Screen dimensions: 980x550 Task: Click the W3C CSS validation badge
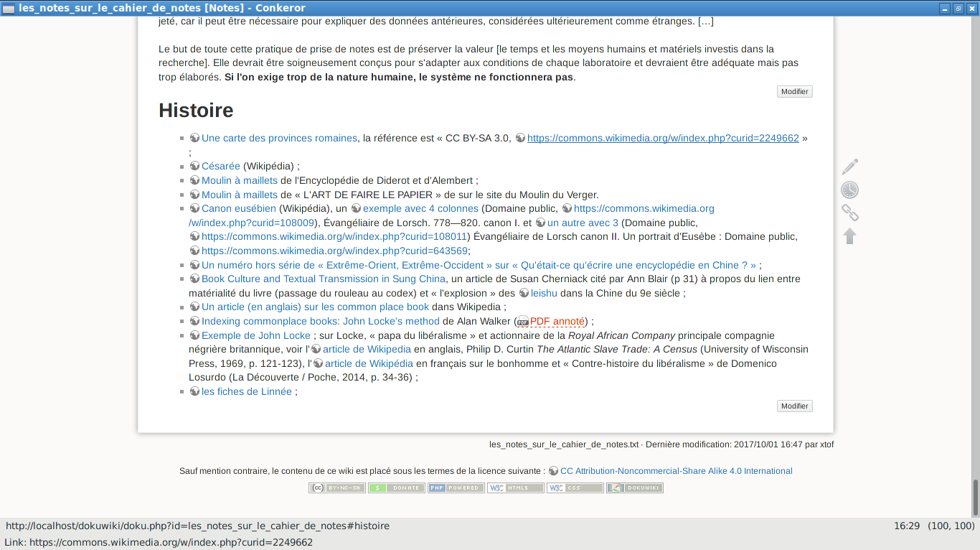575,488
